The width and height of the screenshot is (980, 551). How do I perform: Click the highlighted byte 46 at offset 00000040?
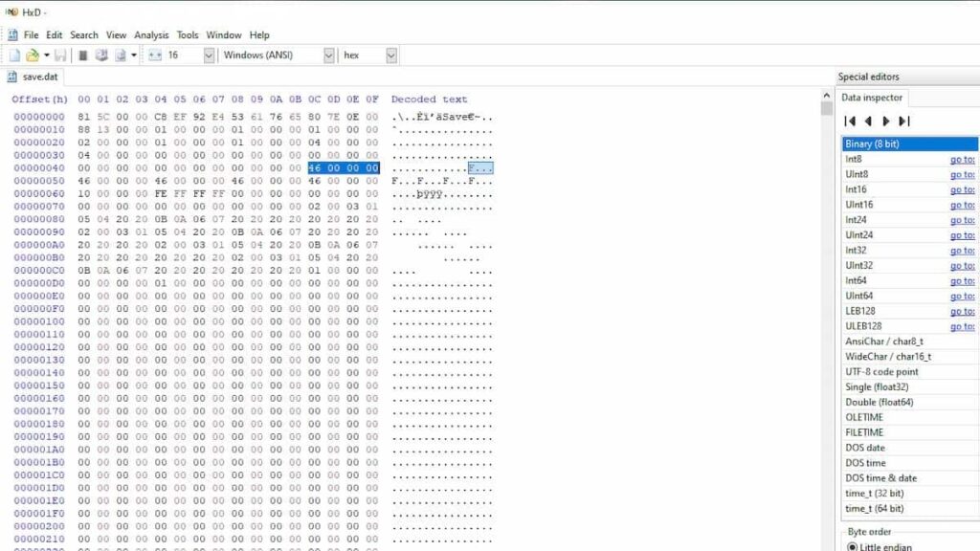[314, 168]
